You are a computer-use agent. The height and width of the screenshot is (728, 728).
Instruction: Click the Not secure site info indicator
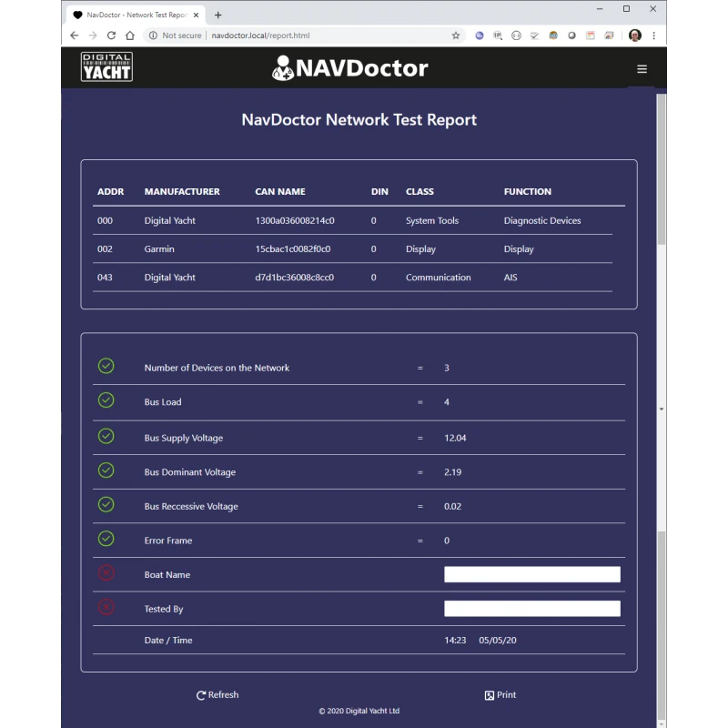tap(175, 35)
